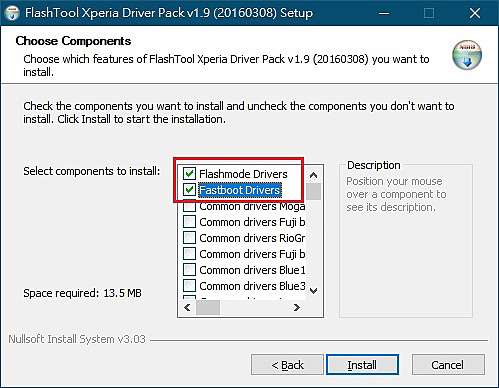499x388 pixels.
Task: Click the Choose Components heading
Action: [73, 41]
